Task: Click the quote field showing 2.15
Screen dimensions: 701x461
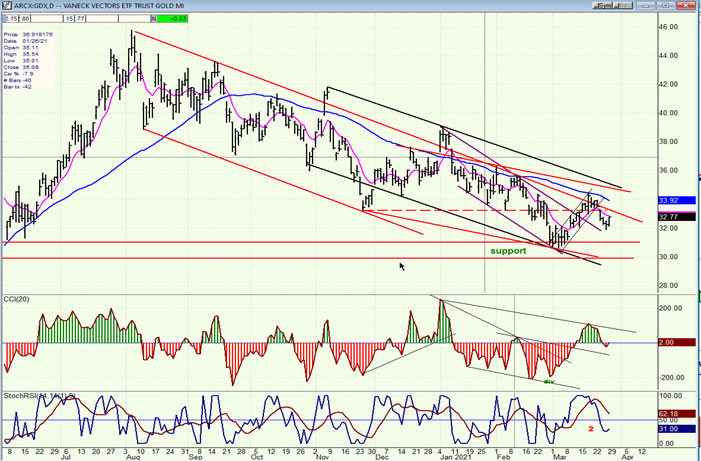Action: (x=10, y=19)
